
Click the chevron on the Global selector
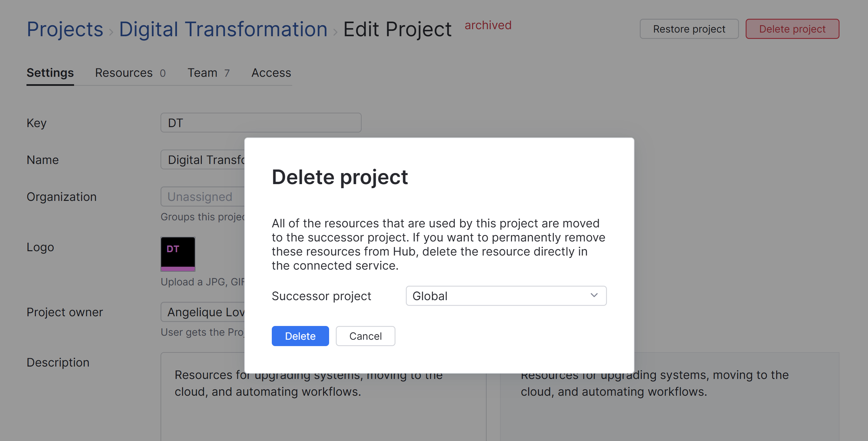point(595,296)
